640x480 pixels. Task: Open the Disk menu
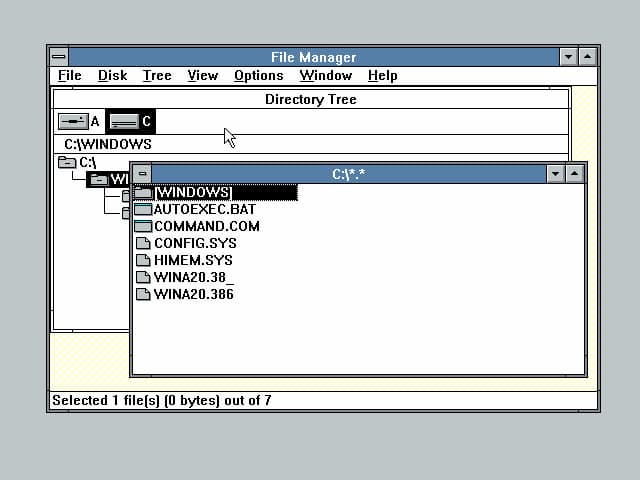[x=112, y=76]
